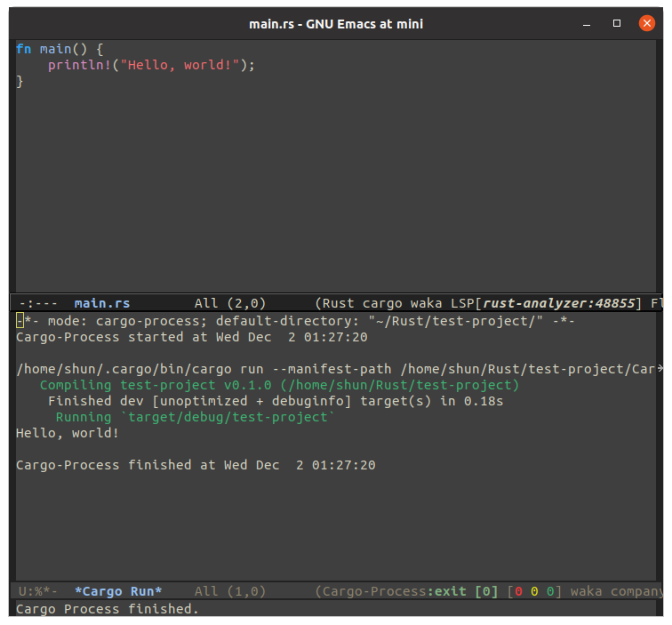Click the waka indicator in main.rs mode line

click(x=426, y=303)
